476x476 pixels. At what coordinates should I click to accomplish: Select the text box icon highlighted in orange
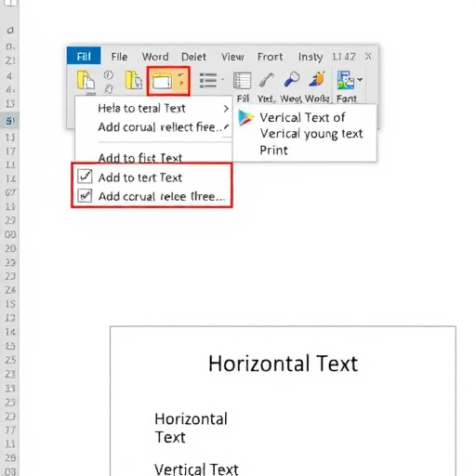click(x=162, y=81)
